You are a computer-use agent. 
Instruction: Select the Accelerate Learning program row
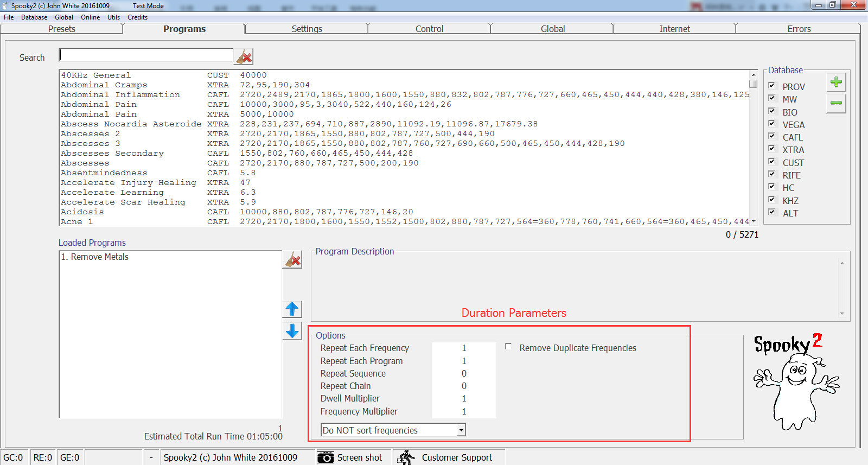tap(404, 192)
